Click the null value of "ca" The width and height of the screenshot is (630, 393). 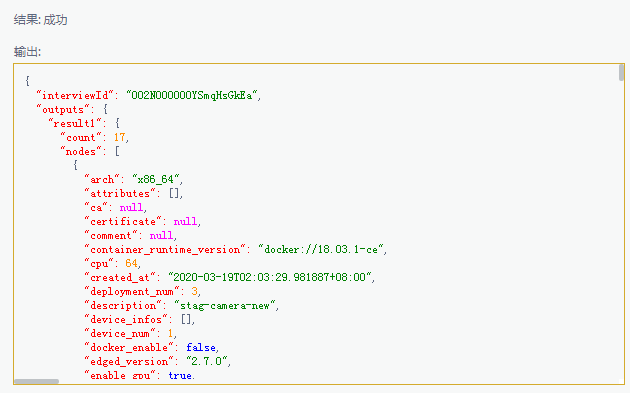131,208
